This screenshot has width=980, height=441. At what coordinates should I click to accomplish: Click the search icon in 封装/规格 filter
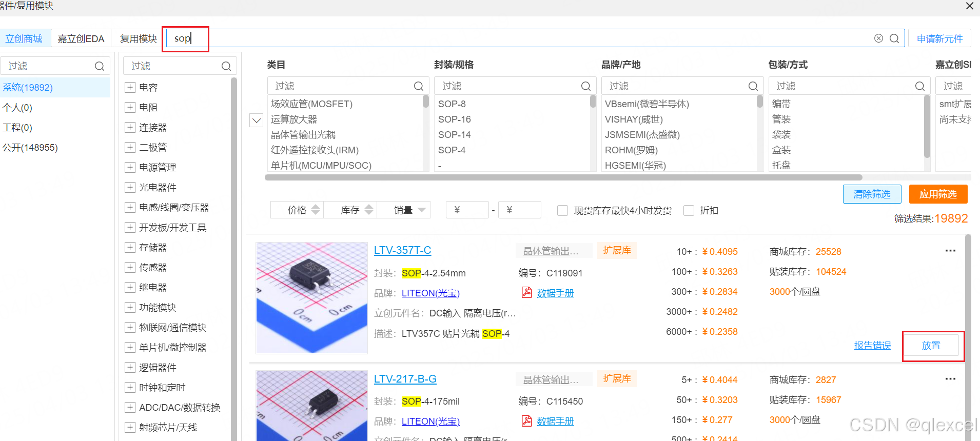585,86
